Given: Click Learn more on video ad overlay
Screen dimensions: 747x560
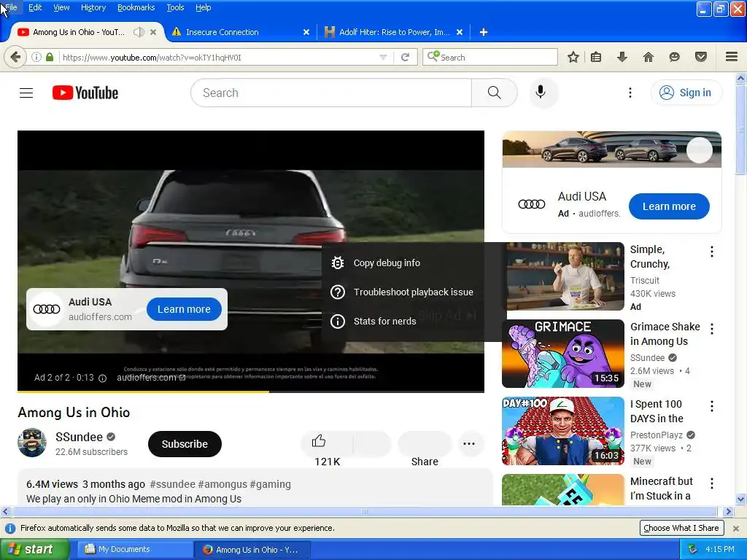Looking at the screenshot, I should tap(184, 309).
